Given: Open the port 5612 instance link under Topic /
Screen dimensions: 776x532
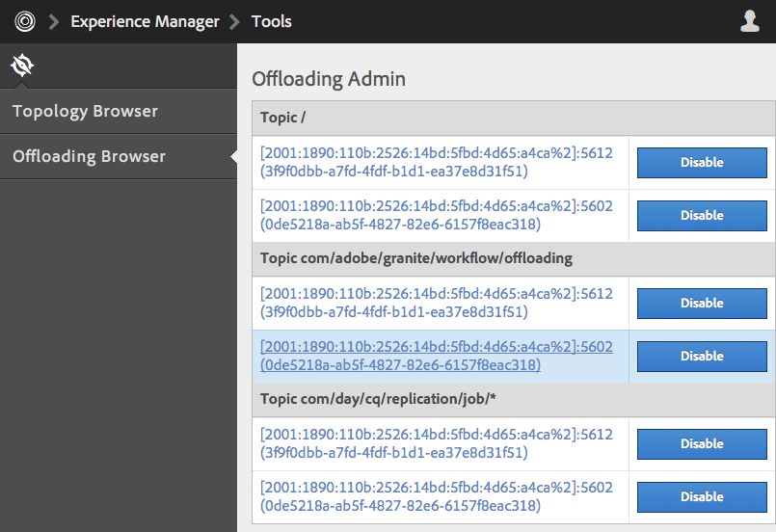Looking at the screenshot, I should click(436, 163).
